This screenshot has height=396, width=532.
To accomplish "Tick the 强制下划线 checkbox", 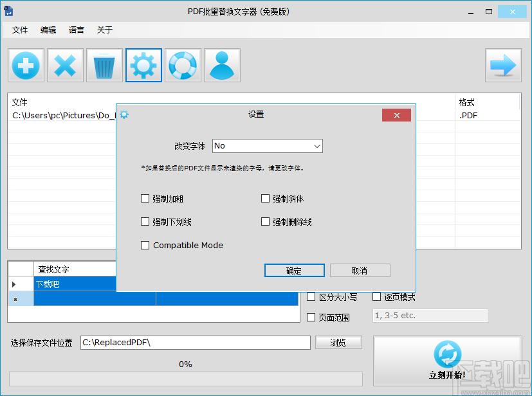I will point(145,222).
